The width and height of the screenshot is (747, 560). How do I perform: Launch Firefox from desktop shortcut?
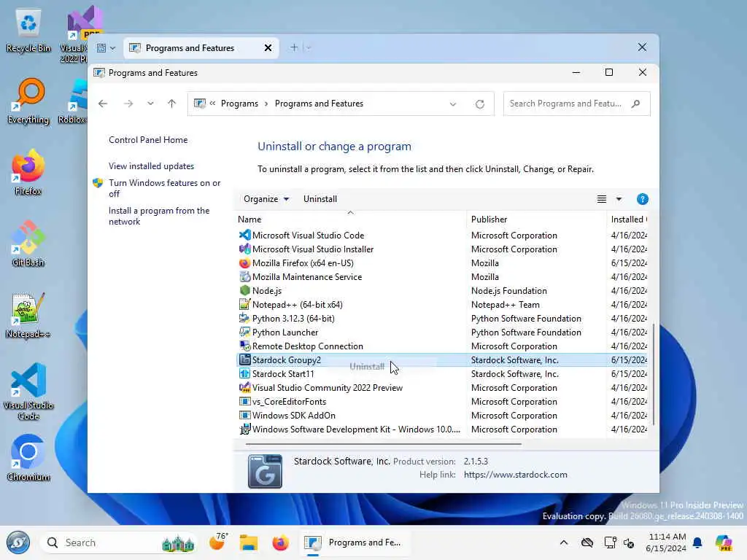[x=28, y=172]
